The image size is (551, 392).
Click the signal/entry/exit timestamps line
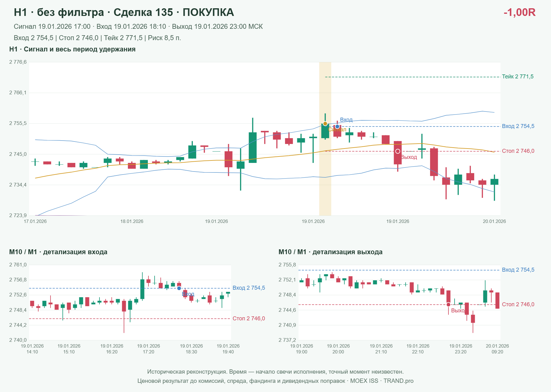138,27
